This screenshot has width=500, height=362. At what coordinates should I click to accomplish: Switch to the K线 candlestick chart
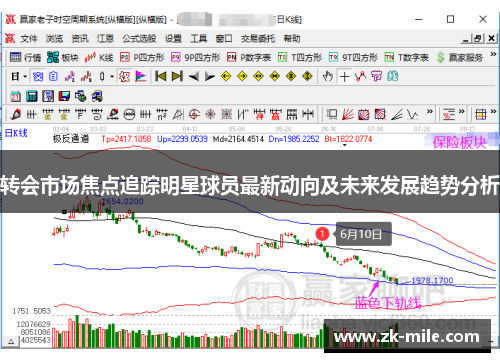(99, 58)
